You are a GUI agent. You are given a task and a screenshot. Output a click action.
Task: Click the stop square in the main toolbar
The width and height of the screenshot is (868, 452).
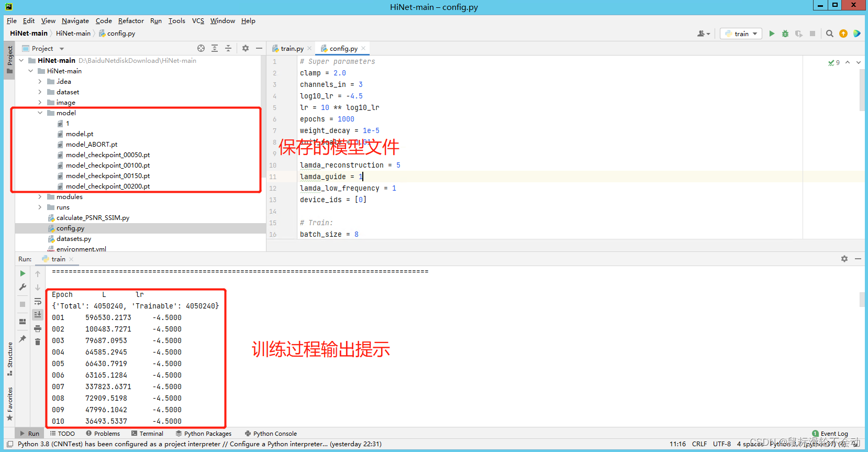point(813,34)
